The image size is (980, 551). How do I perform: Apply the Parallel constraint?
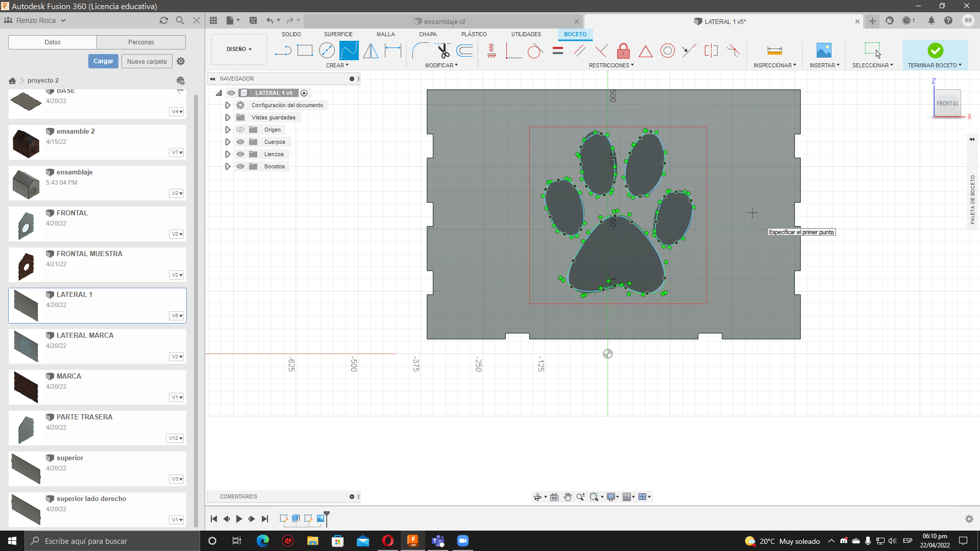579,51
